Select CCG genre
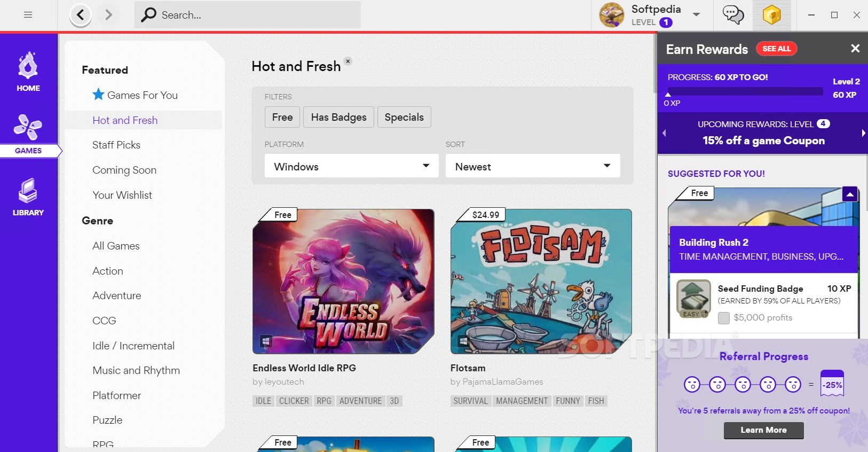Viewport: 868px width, 452px height. [104, 321]
